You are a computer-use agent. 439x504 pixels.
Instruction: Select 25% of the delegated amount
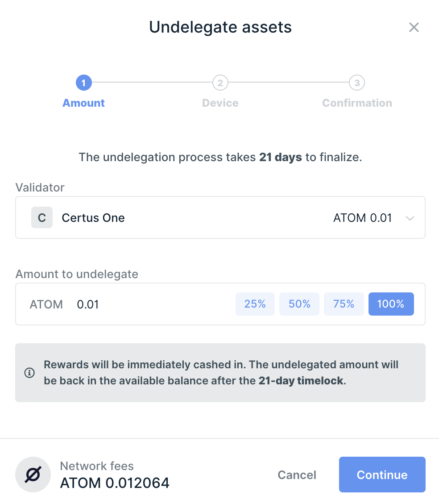tap(255, 304)
